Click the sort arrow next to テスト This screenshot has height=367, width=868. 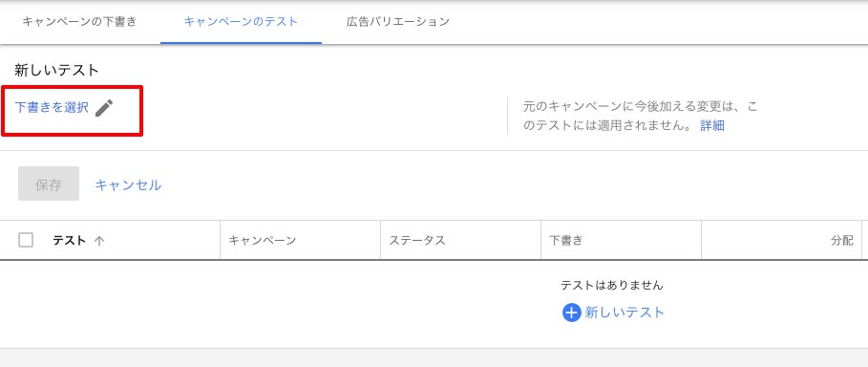(x=99, y=241)
